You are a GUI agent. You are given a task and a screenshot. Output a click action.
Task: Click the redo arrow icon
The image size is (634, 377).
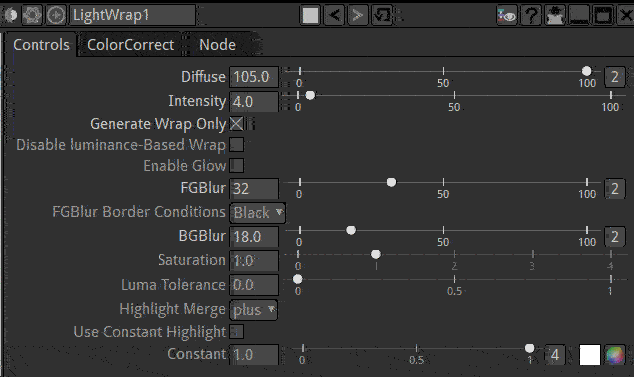click(x=357, y=15)
